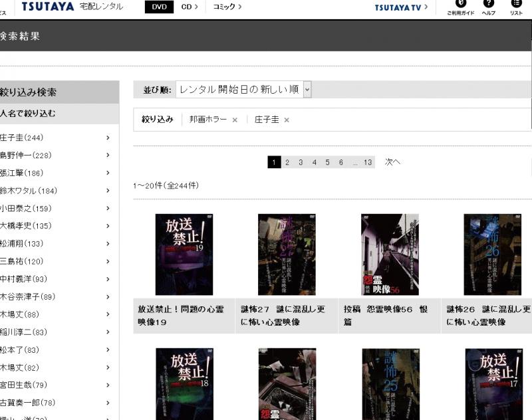Open the リスト list icon

point(516,7)
